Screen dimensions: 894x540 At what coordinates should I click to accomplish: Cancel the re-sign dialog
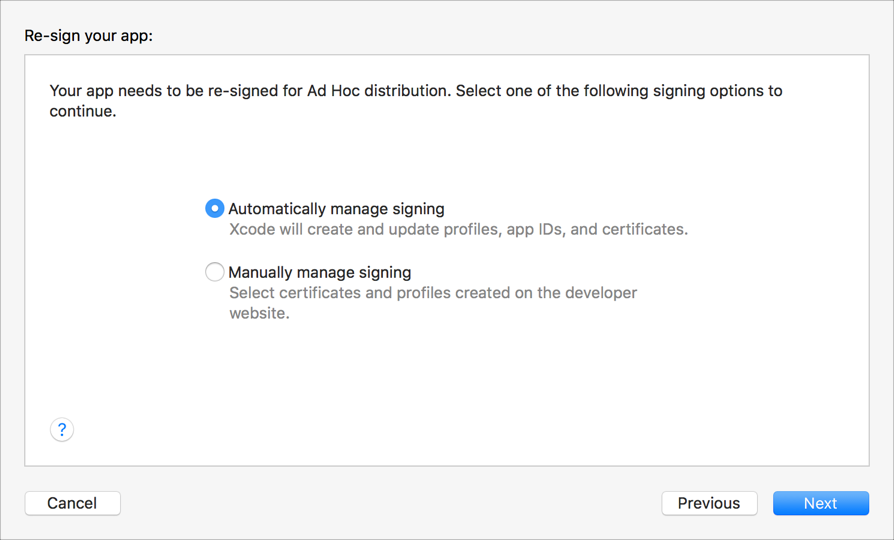[x=72, y=503]
